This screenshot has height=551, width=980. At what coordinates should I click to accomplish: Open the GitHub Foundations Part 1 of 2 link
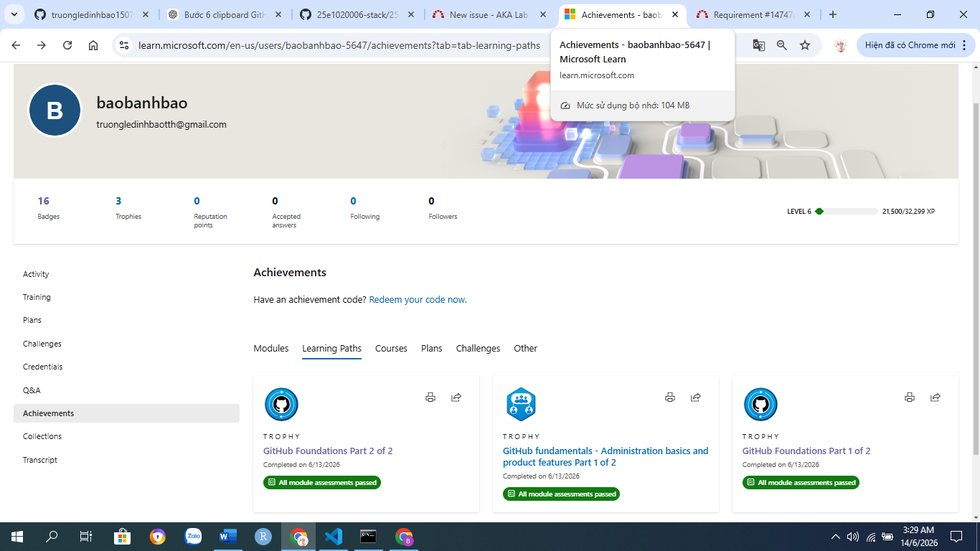click(x=806, y=451)
